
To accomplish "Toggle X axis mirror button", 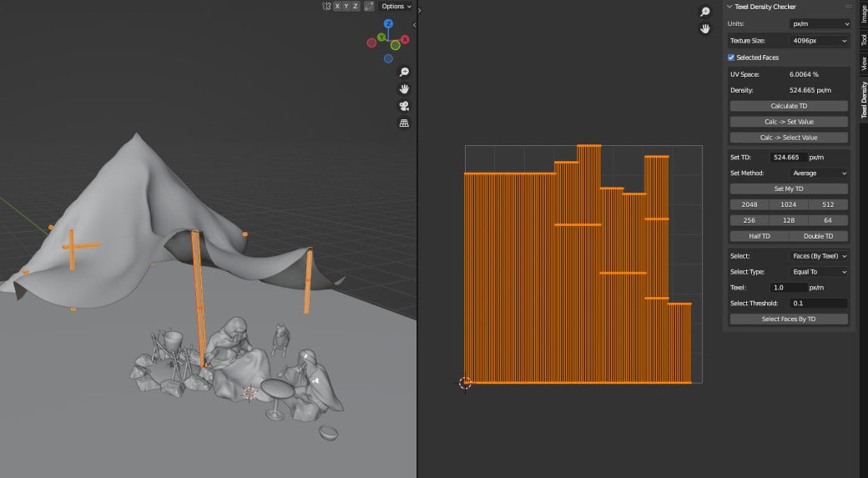I will (337, 6).
